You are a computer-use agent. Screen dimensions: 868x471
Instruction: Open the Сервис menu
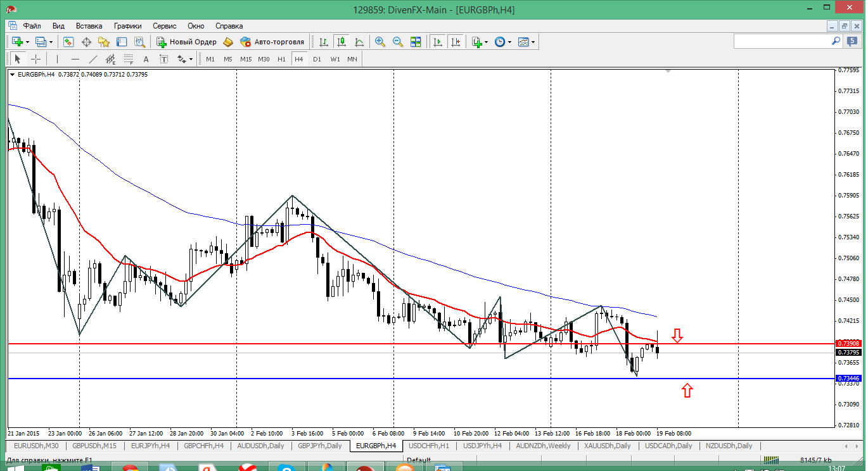[x=164, y=26]
